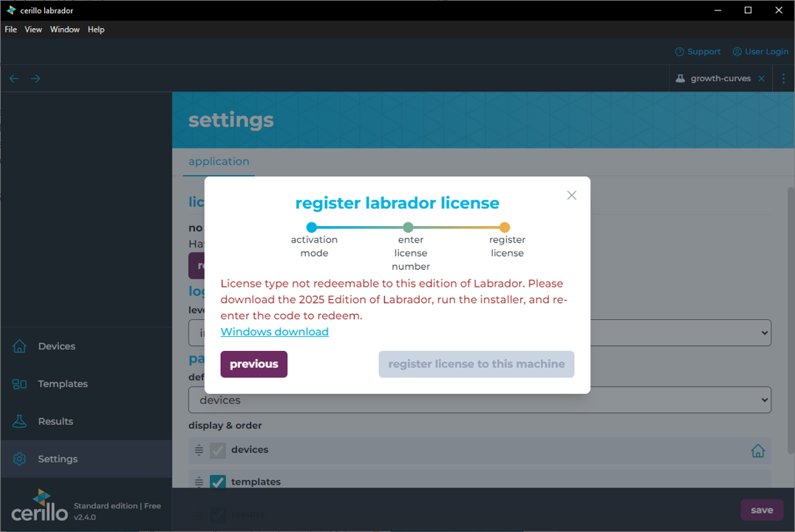Close the register labrador license dialog
795x532 pixels.
tap(571, 195)
